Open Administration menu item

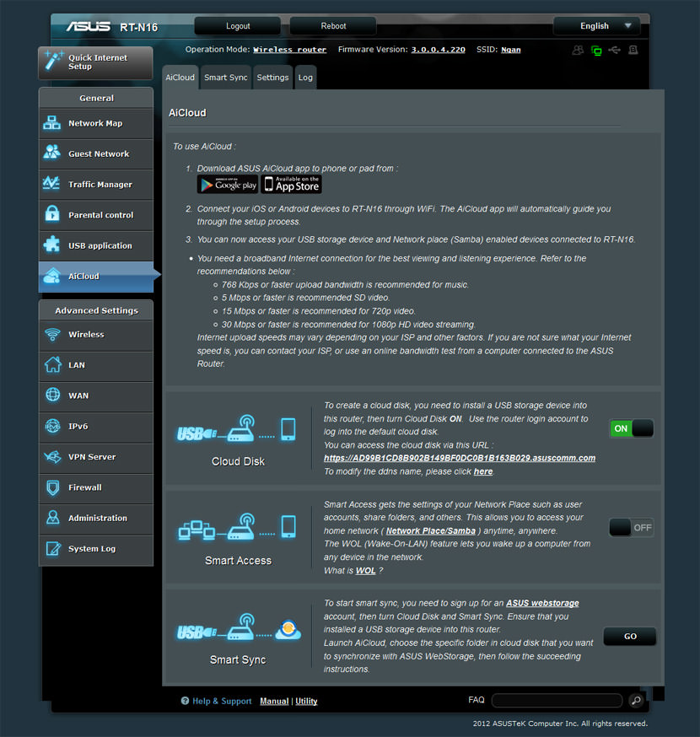click(x=96, y=518)
